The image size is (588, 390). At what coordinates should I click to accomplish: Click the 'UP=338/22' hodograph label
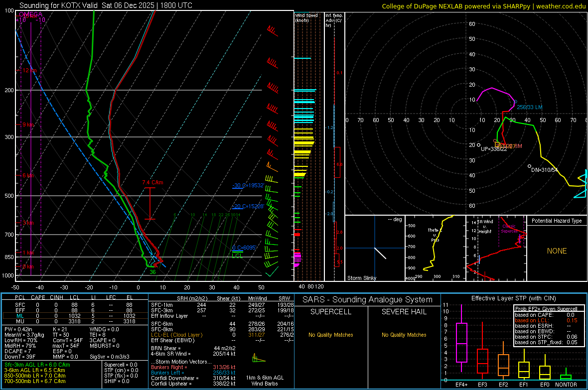(x=494, y=149)
